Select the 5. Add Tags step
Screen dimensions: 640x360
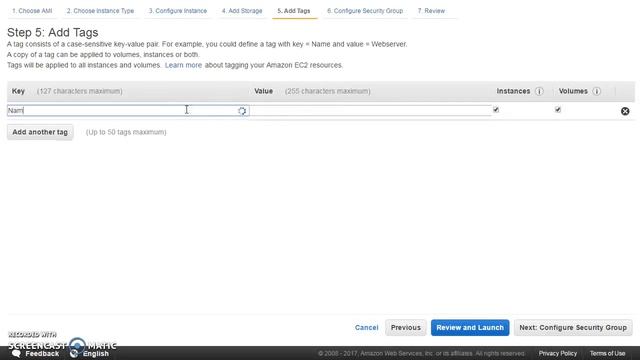[x=294, y=11]
